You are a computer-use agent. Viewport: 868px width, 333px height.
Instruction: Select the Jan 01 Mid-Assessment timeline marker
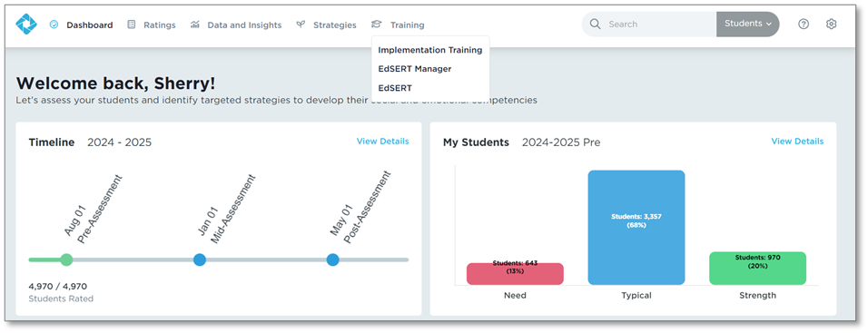[x=199, y=260]
